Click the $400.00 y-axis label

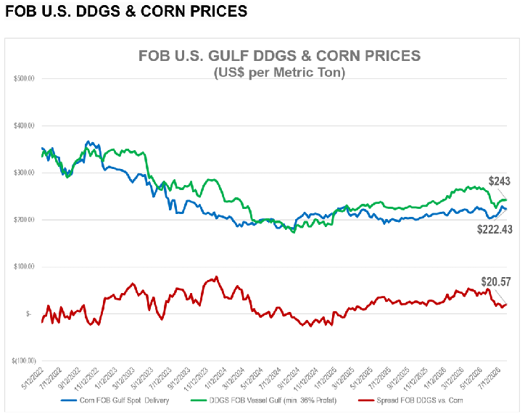pyautogui.click(x=24, y=125)
